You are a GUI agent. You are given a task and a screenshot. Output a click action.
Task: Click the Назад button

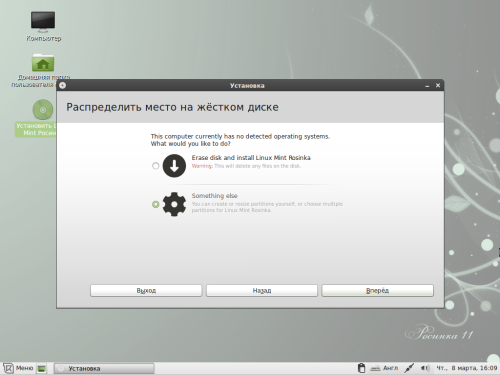coord(262,290)
